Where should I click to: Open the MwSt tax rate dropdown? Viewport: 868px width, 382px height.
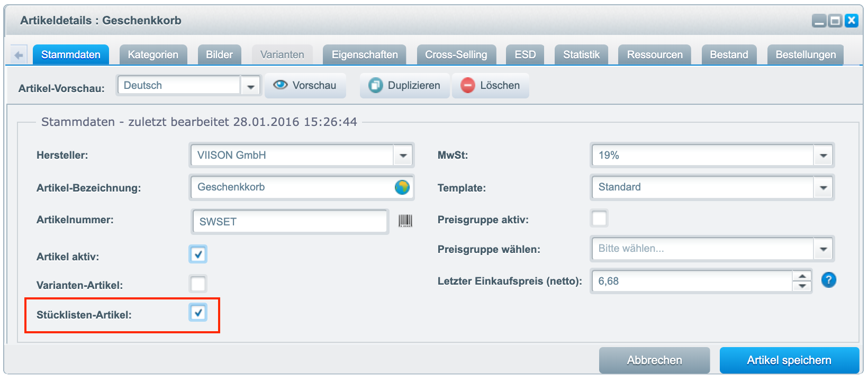pyautogui.click(x=823, y=156)
